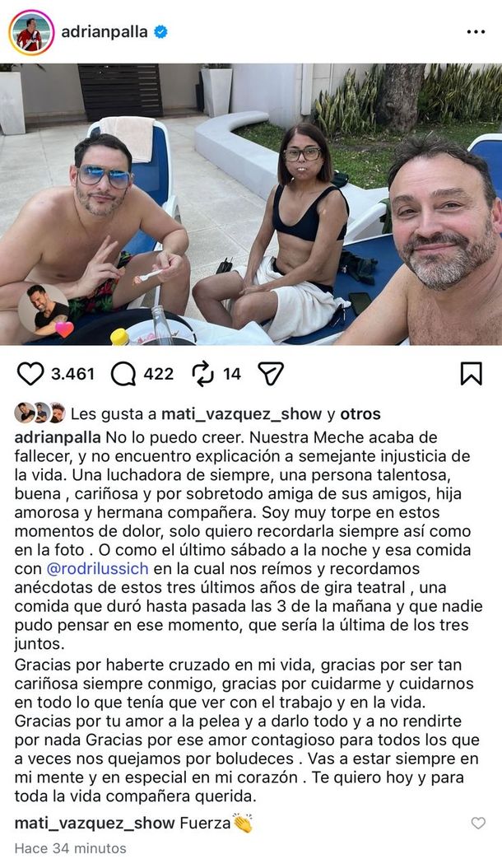
Task: Save post with bookmark icon
Action: tap(471, 374)
